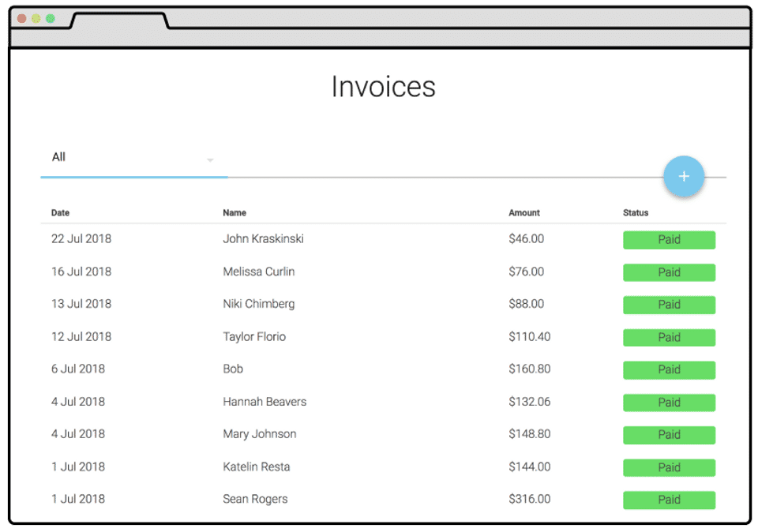The width and height of the screenshot is (758, 532).
Task: Click the amount $88.00
Action: [x=527, y=304]
